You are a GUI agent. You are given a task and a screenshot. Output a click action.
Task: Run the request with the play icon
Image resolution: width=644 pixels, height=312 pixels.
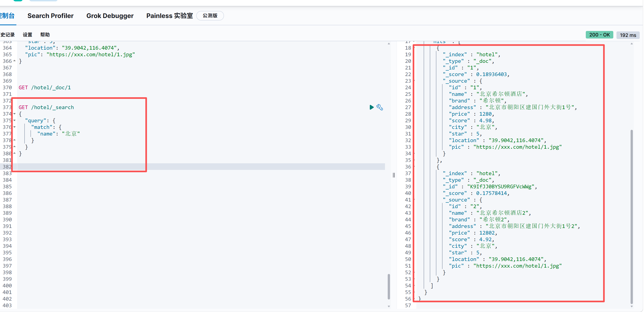[372, 107]
